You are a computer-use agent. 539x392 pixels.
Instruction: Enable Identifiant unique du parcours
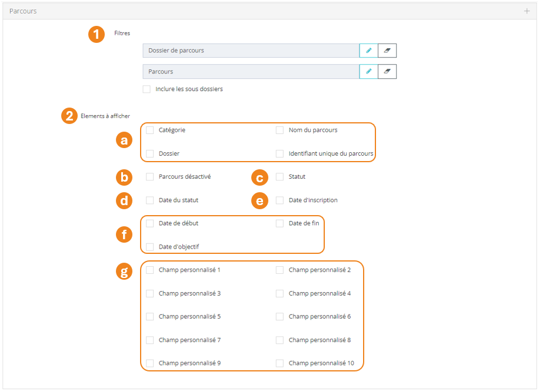[280, 153]
